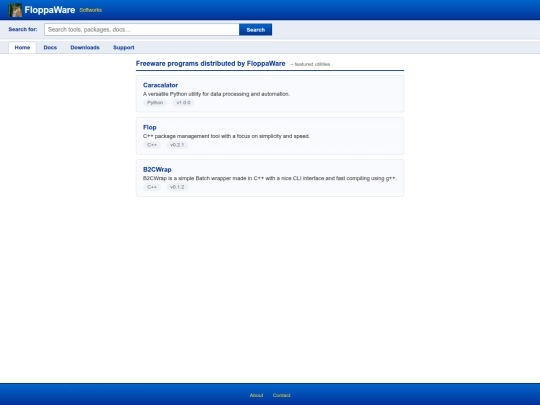Image resolution: width=540 pixels, height=405 pixels.
Task: Go to the Downloads tab
Action: tap(85, 48)
